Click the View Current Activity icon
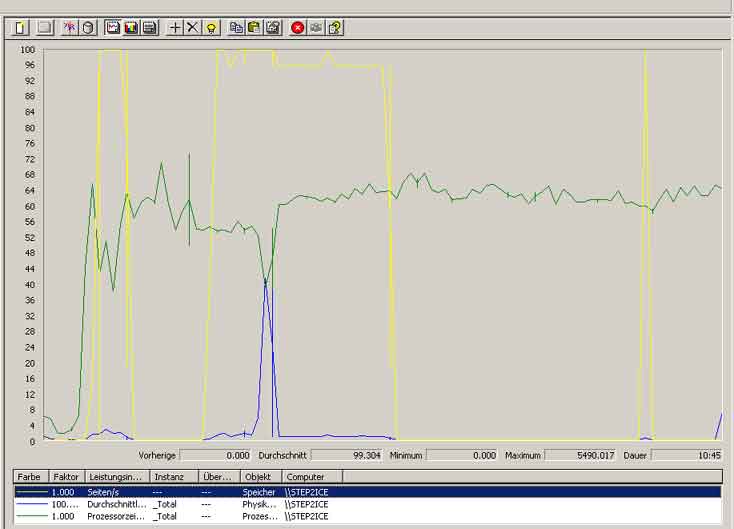 (x=70, y=28)
